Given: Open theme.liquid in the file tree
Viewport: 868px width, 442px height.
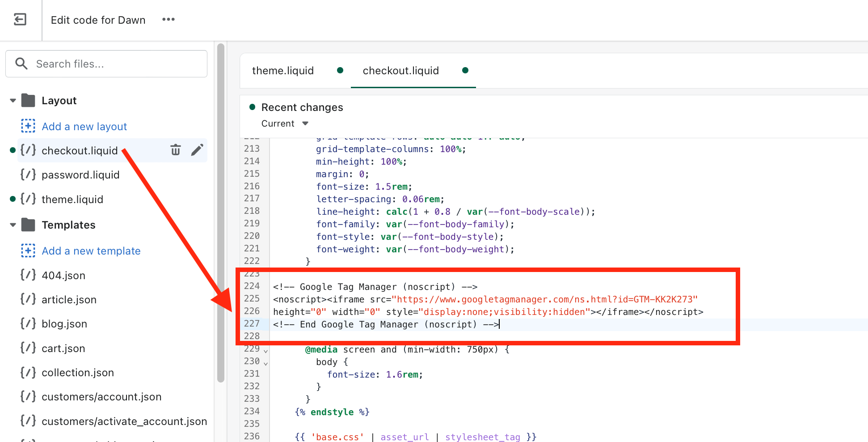Looking at the screenshot, I should (x=72, y=200).
